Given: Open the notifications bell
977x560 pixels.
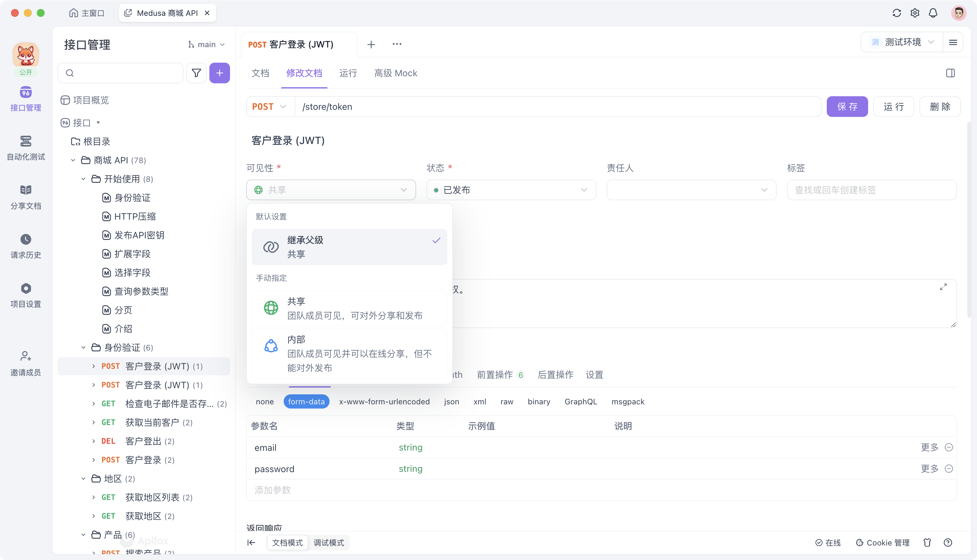Looking at the screenshot, I should pos(933,13).
